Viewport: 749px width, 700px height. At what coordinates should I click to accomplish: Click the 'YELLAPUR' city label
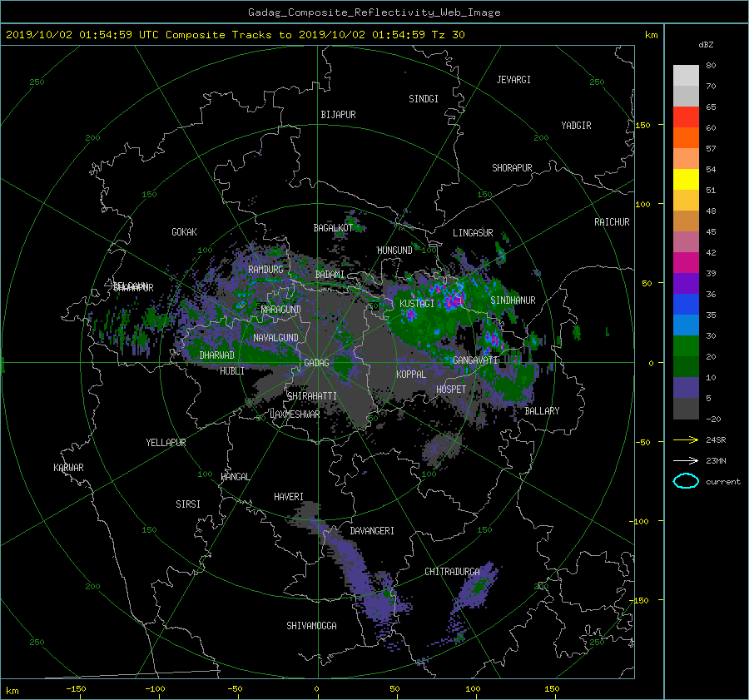point(166,443)
